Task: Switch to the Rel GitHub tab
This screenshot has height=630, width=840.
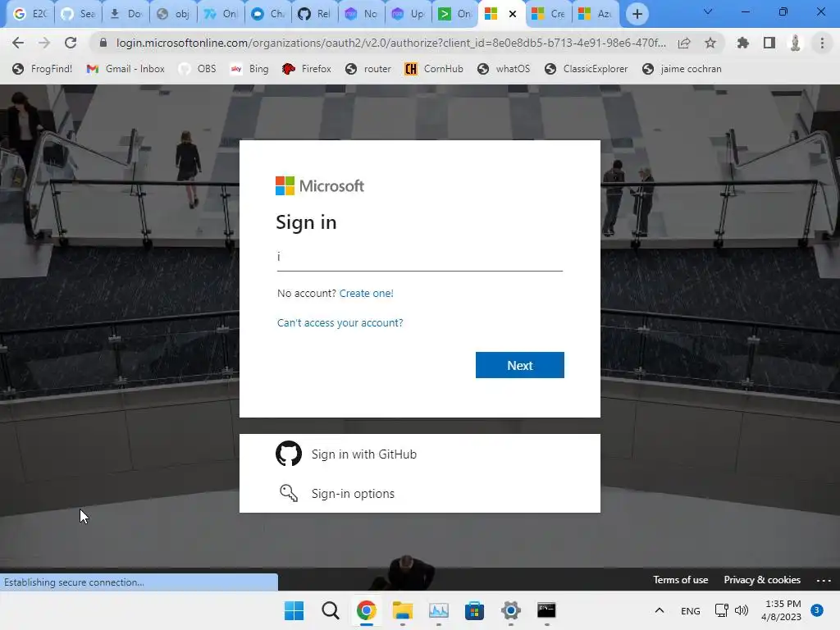Action: [315, 14]
